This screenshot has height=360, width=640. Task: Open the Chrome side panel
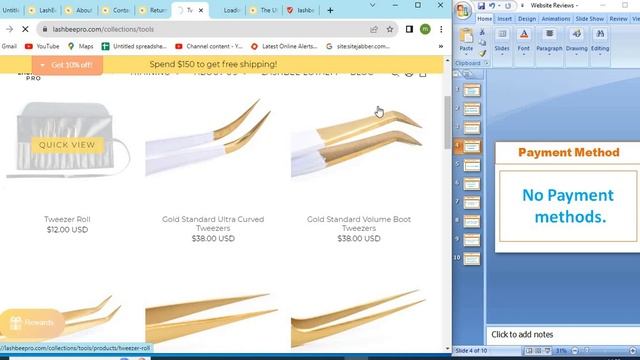(x=409, y=29)
